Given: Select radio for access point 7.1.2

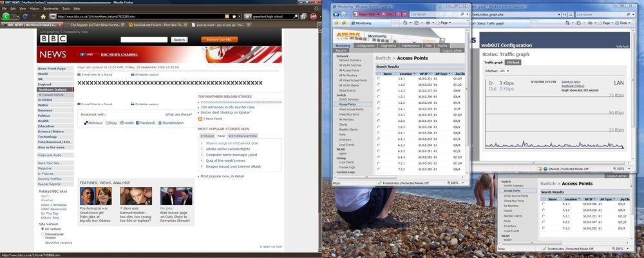Looking at the screenshot, I should [378, 169].
